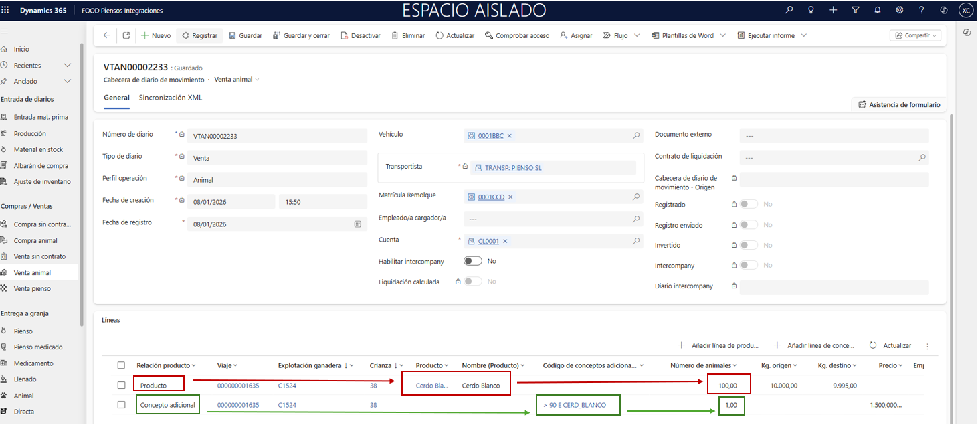Open Venta pienso in sidebar

pos(32,289)
